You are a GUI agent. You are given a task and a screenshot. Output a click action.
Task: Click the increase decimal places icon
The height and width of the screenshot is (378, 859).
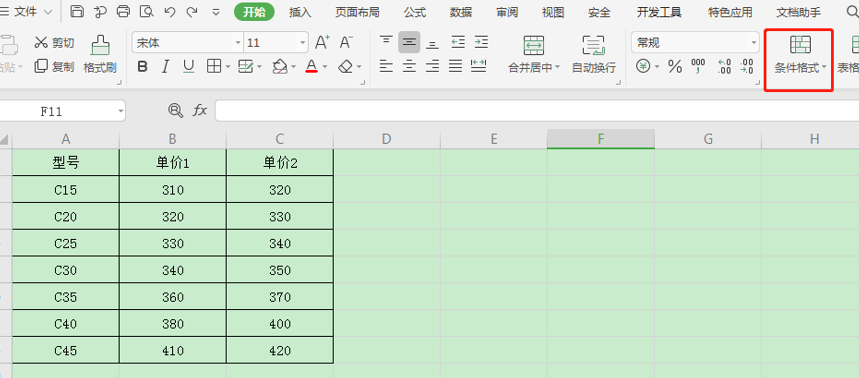724,67
